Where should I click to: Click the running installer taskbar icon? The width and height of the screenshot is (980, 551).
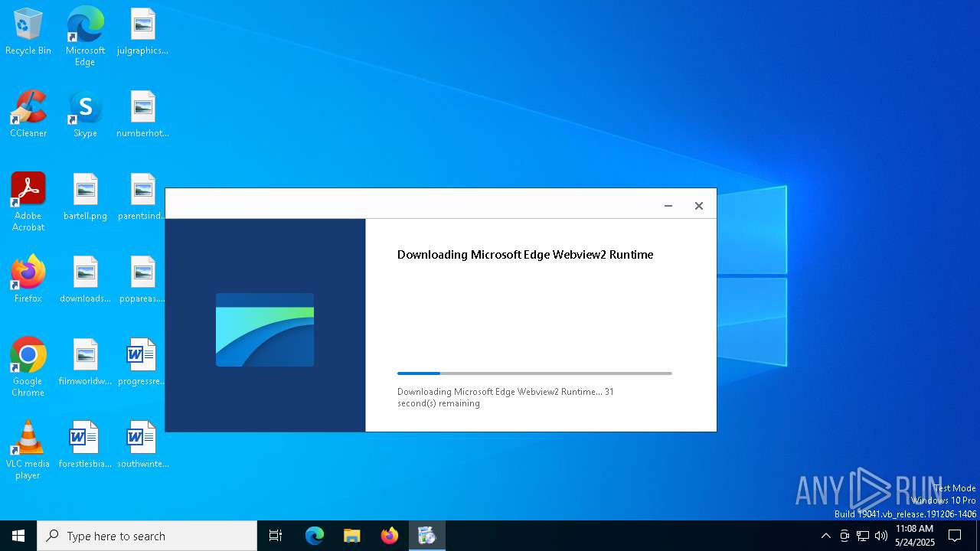(427, 536)
